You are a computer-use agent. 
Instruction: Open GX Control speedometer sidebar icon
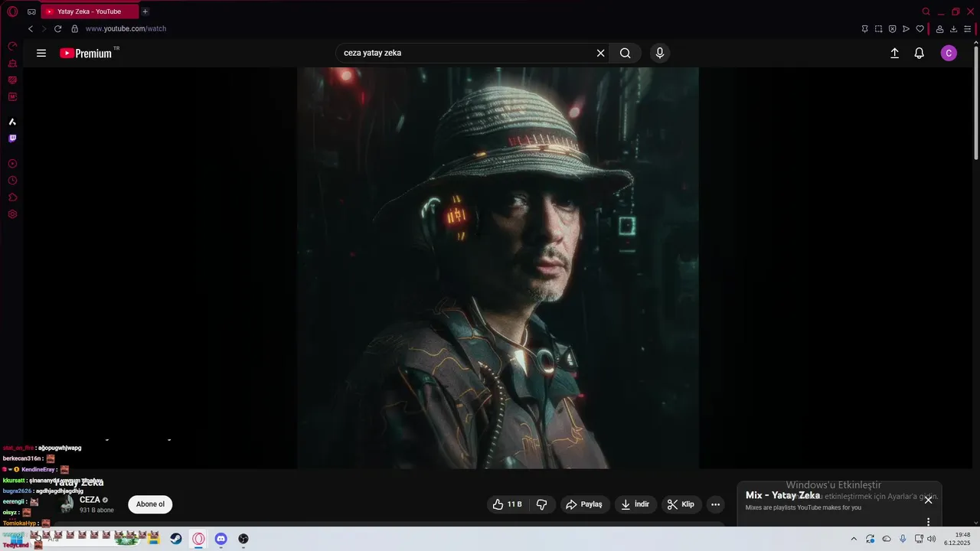[12, 47]
